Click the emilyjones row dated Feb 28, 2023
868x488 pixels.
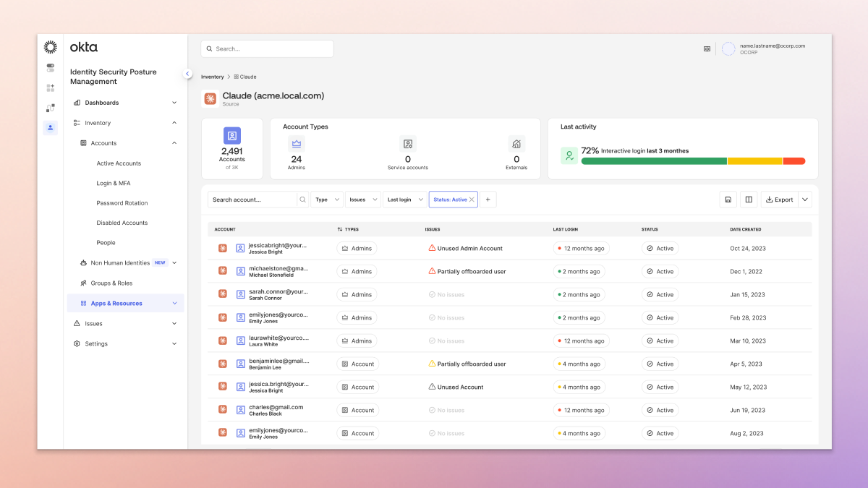click(x=510, y=317)
